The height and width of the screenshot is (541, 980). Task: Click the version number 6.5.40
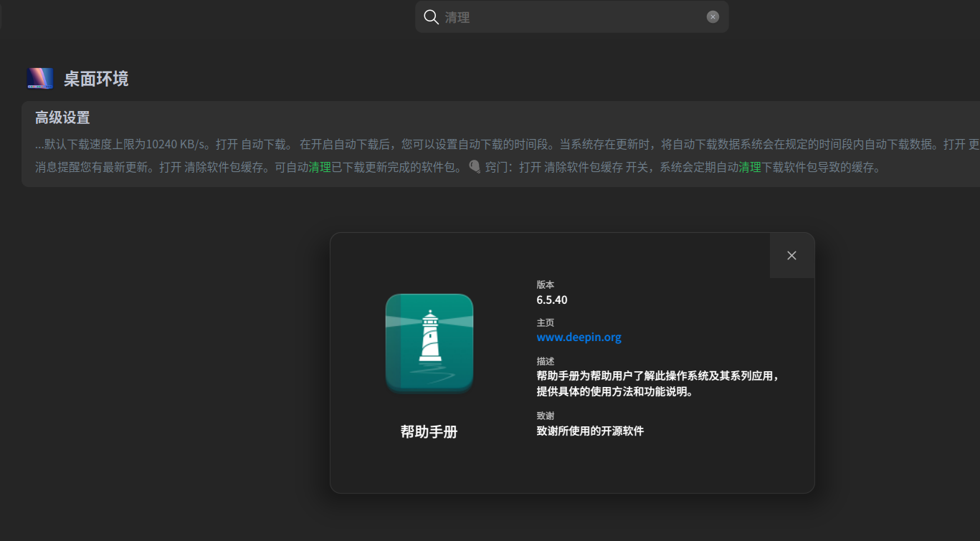(x=552, y=300)
